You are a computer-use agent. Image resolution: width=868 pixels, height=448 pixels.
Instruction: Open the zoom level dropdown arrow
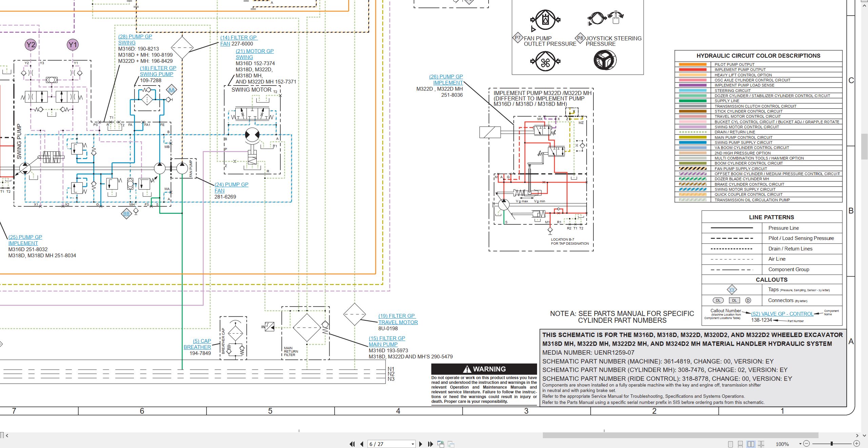800,444
